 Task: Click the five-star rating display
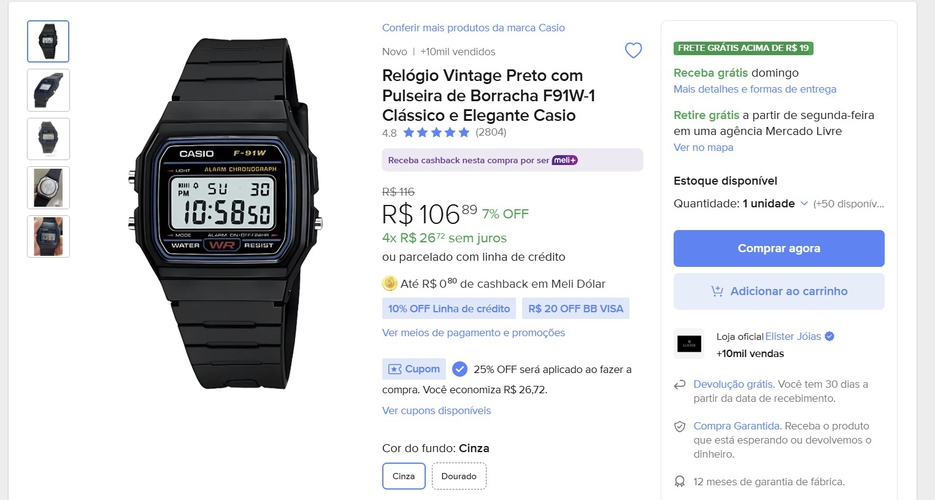pos(436,132)
